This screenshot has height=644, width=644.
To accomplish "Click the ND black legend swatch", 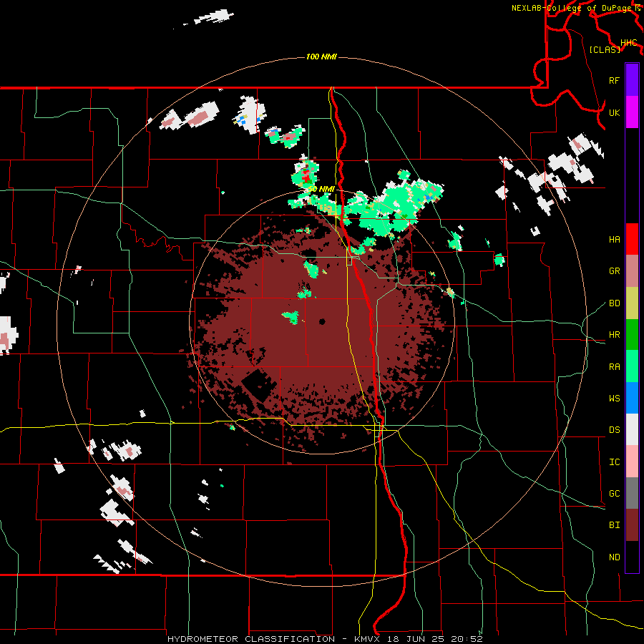I will [x=632, y=557].
